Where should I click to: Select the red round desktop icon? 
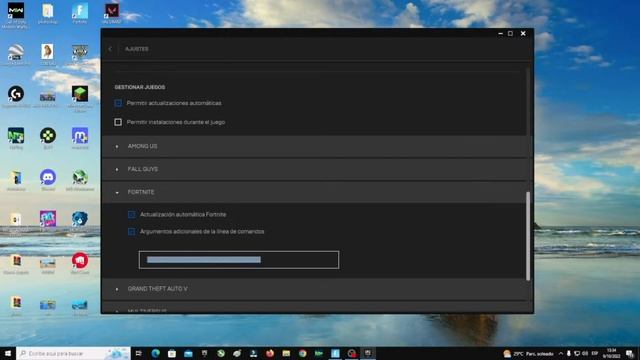pyautogui.click(x=80, y=260)
